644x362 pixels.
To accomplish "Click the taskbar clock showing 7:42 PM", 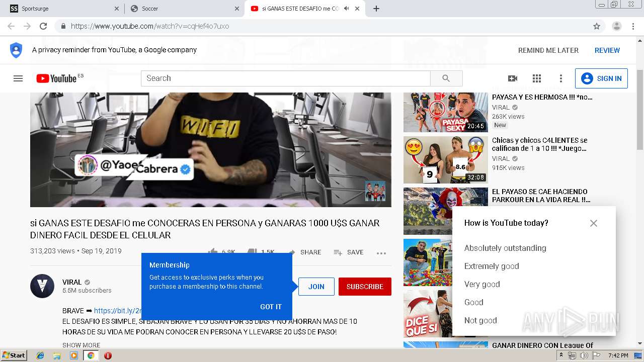I will point(618,355).
